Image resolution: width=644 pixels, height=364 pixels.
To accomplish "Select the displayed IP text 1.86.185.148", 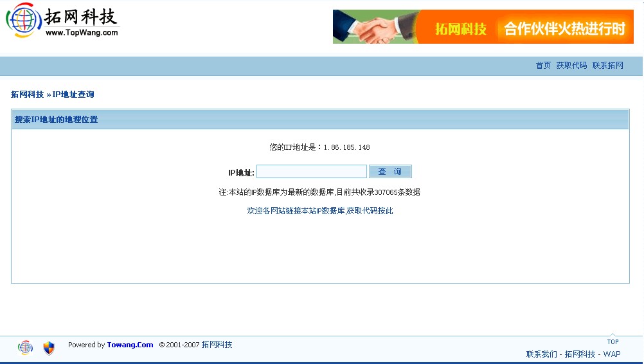I will click(346, 147).
